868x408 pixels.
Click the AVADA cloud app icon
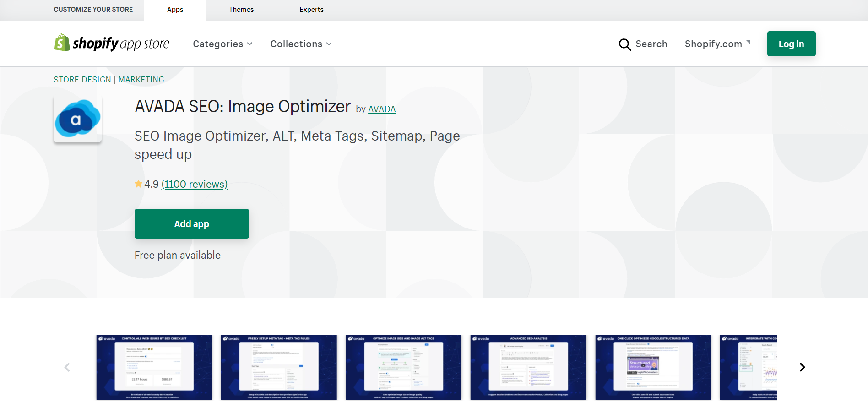[77, 119]
